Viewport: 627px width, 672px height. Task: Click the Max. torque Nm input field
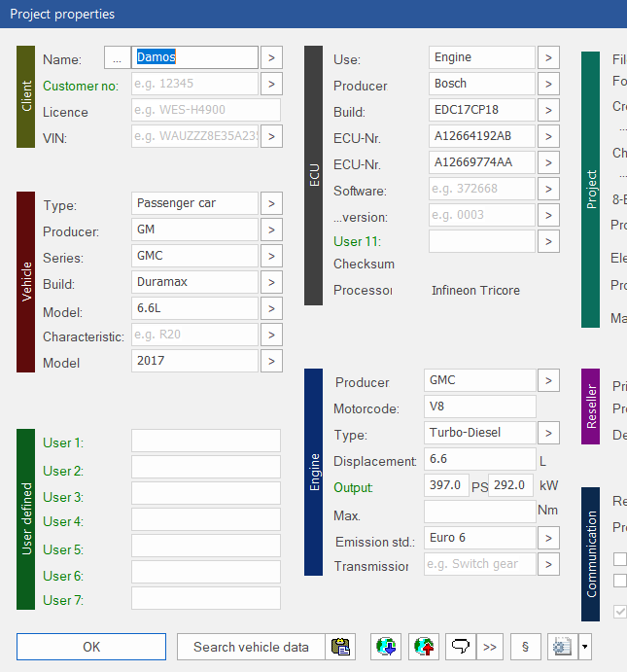coord(480,512)
